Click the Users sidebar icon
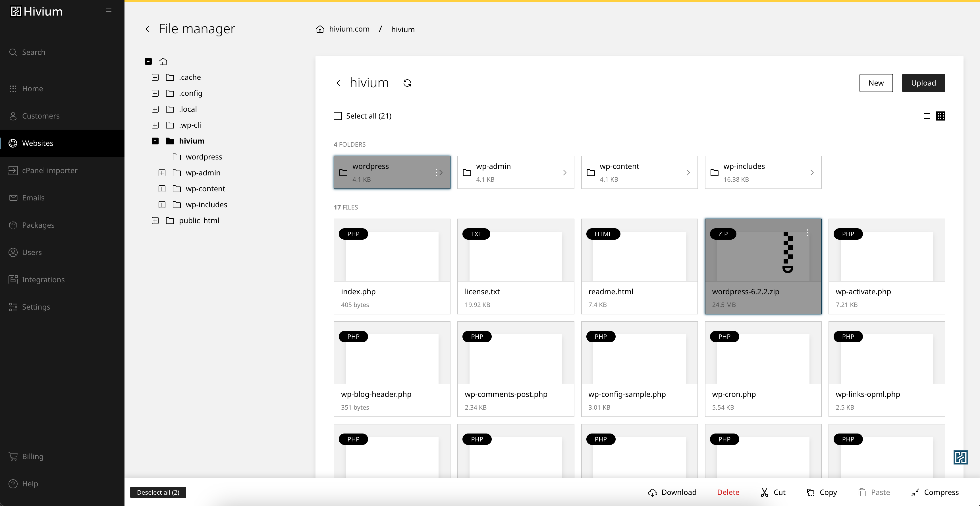 [x=13, y=252]
